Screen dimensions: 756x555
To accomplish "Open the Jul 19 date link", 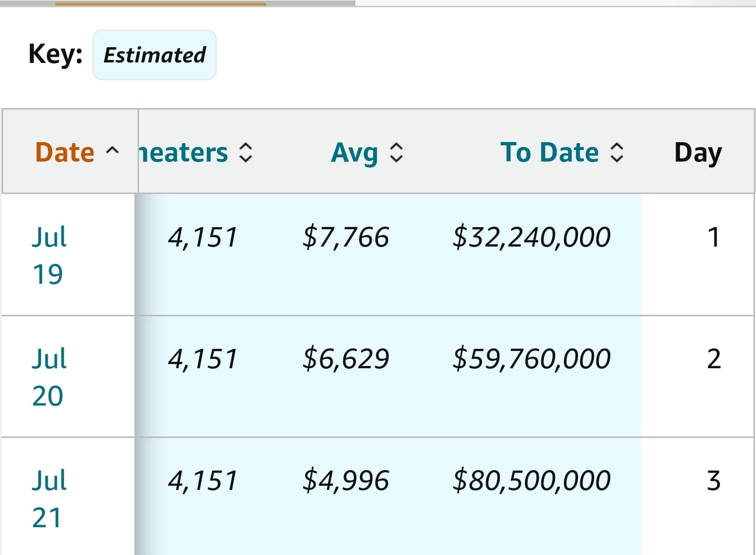I will click(x=49, y=255).
